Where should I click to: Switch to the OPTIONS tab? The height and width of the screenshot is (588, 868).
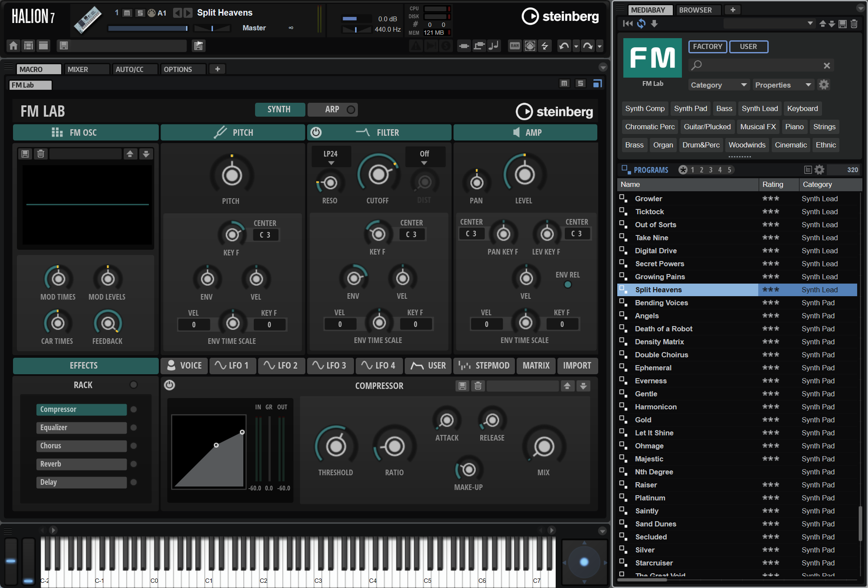pyautogui.click(x=183, y=69)
